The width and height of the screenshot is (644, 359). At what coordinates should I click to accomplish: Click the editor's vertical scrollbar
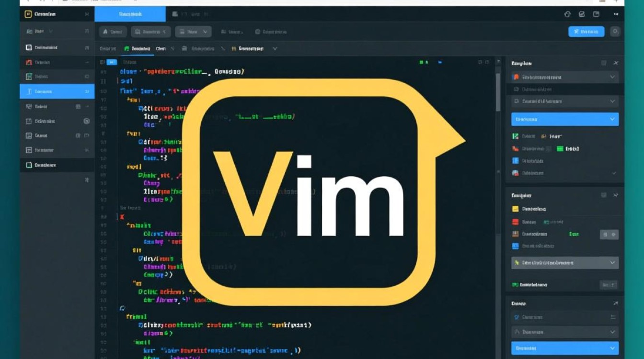(x=498, y=91)
